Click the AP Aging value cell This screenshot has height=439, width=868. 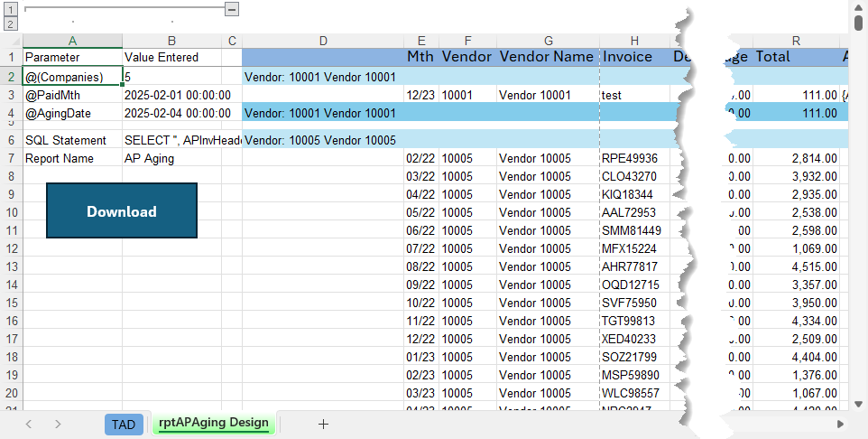click(x=172, y=159)
